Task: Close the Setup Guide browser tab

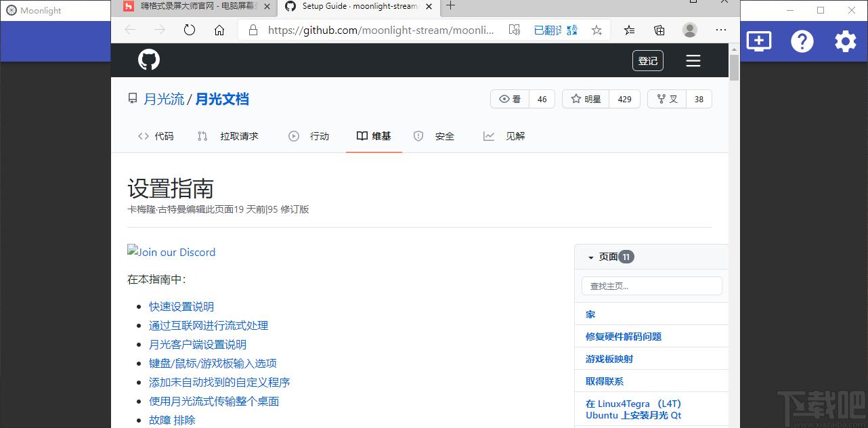Action: tap(429, 6)
